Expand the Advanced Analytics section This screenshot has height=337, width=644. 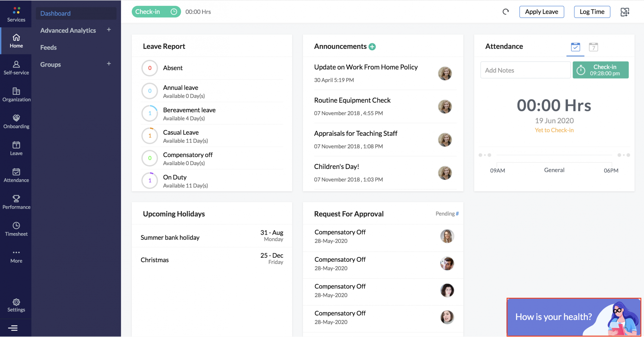(109, 30)
